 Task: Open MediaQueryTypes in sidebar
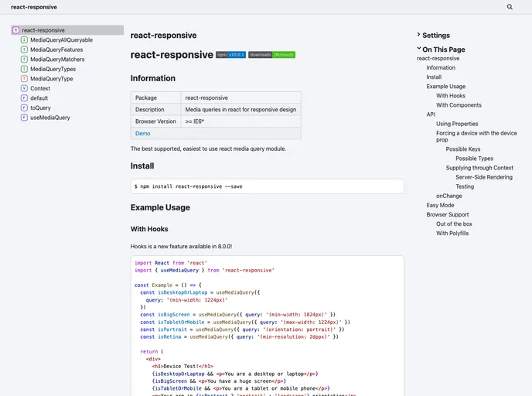point(53,69)
